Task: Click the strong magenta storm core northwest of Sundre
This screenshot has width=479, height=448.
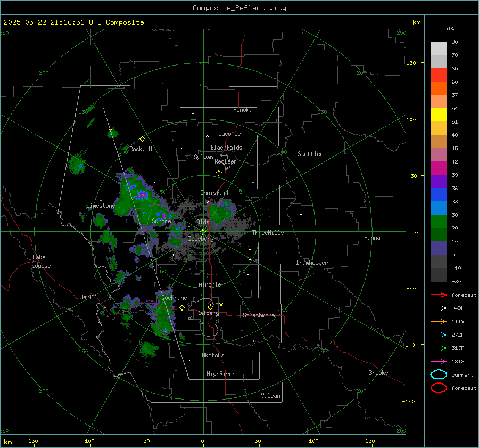Action: pos(143,194)
